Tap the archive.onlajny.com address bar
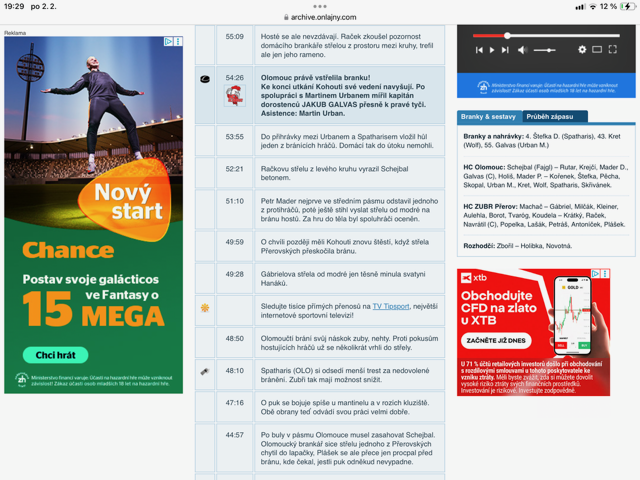The image size is (640, 480). point(320,17)
